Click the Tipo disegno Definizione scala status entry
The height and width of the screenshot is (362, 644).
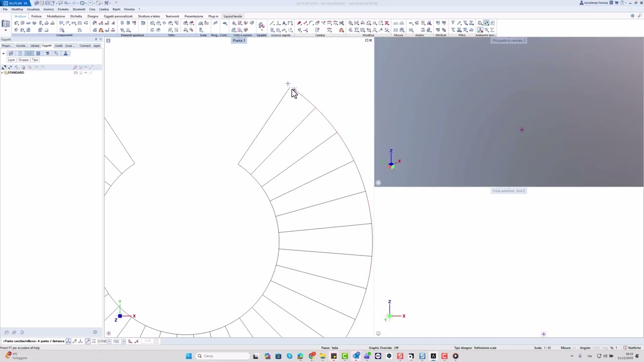click(475, 348)
